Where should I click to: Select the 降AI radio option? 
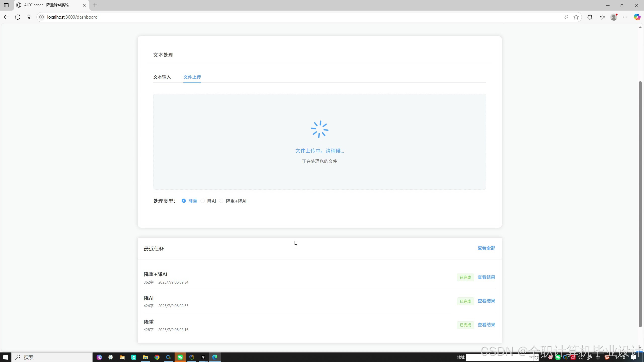(203, 201)
